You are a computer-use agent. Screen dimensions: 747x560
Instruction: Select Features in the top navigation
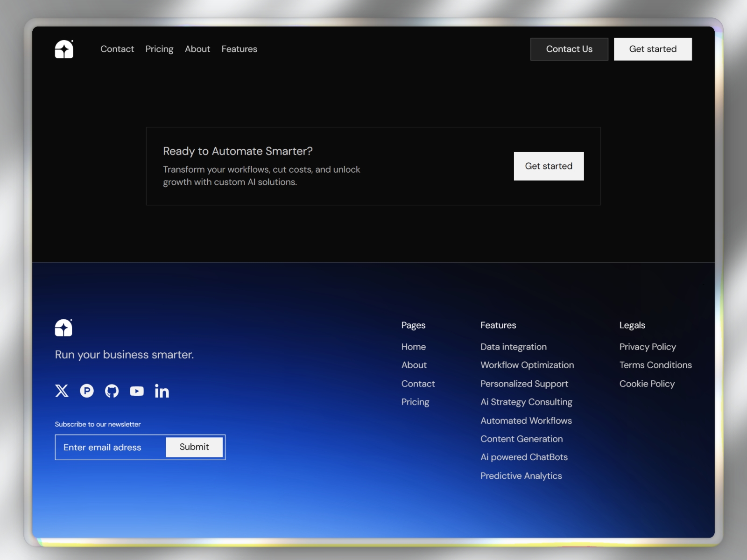[240, 49]
